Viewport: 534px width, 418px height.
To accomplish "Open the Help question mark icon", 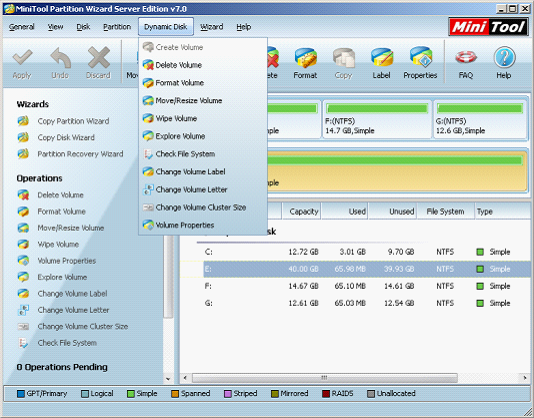I will coord(504,57).
